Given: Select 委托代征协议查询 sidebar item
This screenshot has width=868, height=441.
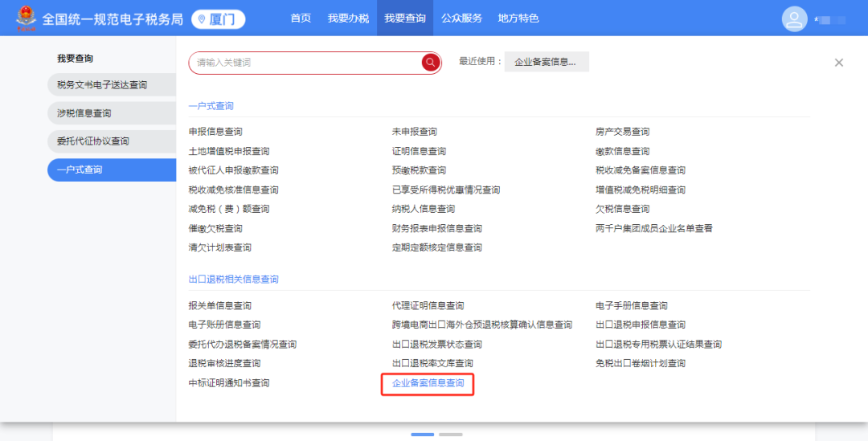Looking at the screenshot, I should tap(112, 141).
